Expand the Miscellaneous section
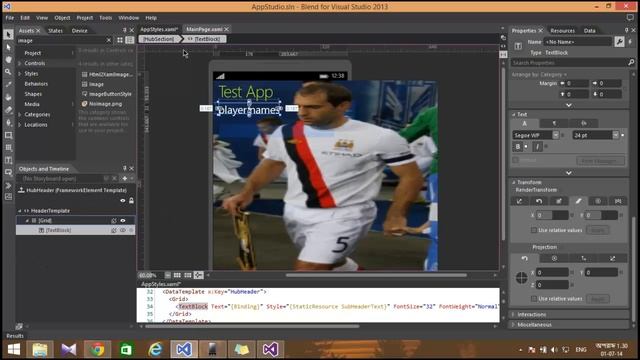The width and height of the screenshot is (640, 360). (x=513, y=325)
